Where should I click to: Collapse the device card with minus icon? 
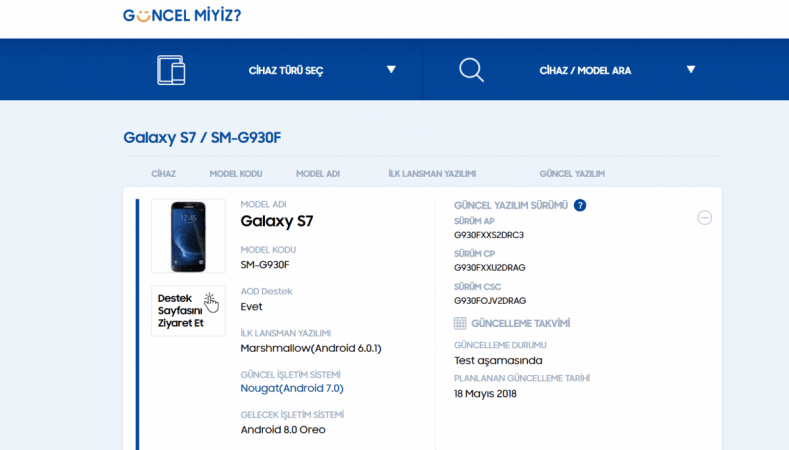(x=704, y=217)
